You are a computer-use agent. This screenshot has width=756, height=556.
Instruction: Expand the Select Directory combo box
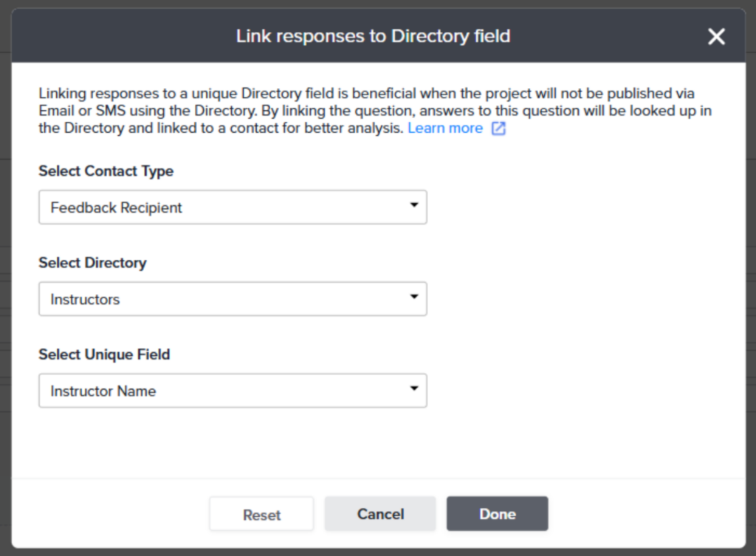(x=232, y=299)
